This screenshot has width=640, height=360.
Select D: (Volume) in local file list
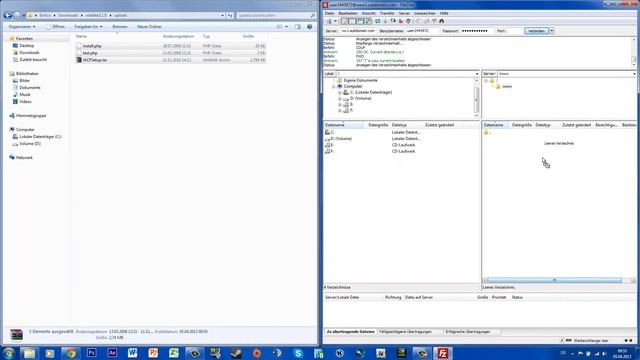pos(341,139)
